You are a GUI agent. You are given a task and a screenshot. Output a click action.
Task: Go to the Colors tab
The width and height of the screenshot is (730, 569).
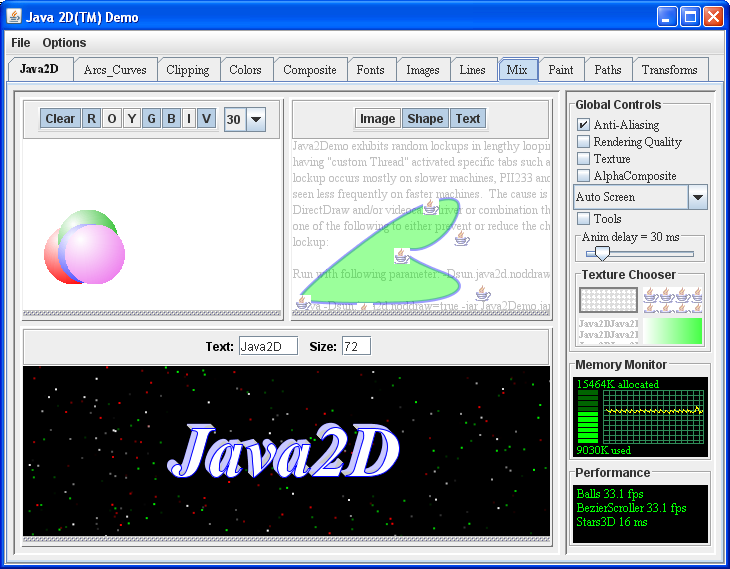tap(245, 70)
